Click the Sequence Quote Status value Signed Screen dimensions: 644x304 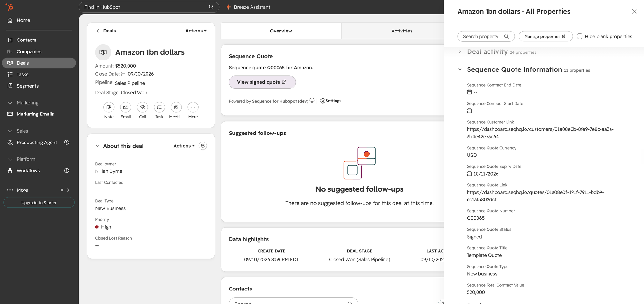[474, 237]
